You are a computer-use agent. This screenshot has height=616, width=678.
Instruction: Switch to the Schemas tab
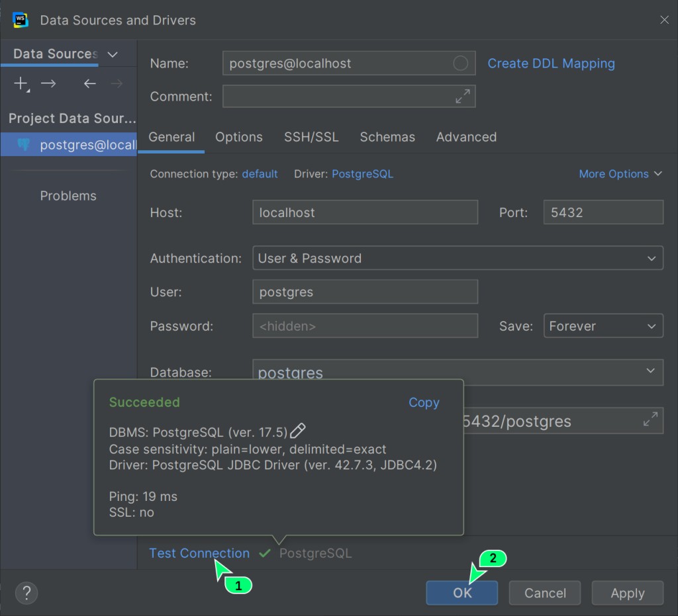pyautogui.click(x=387, y=137)
